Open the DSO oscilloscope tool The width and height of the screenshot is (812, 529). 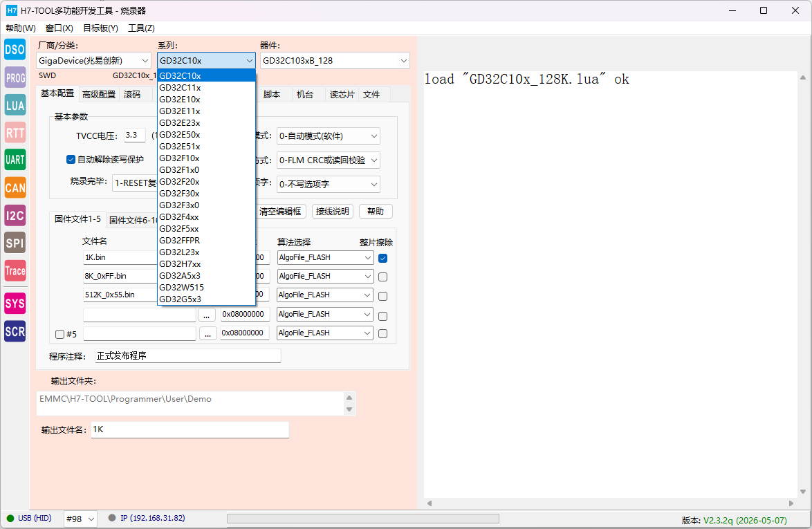[x=15, y=50]
